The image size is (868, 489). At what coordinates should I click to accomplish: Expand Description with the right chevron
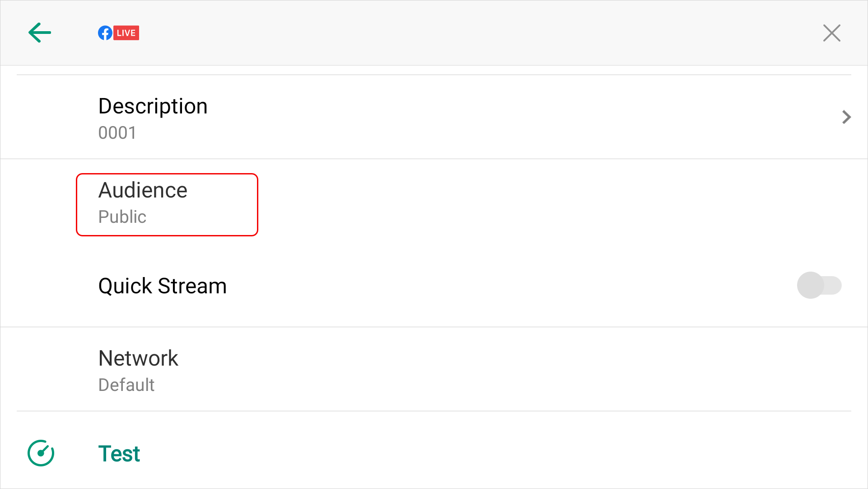pos(846,117)
